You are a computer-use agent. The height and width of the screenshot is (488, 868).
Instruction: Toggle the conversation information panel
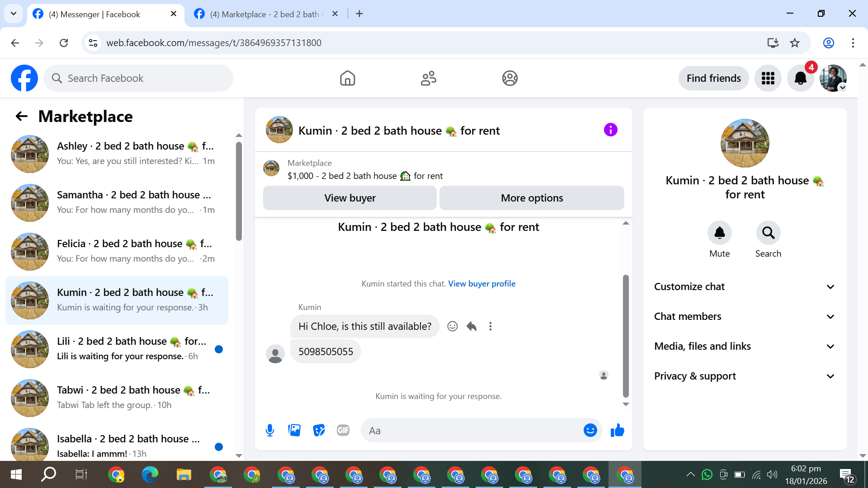tap(610, 130)
